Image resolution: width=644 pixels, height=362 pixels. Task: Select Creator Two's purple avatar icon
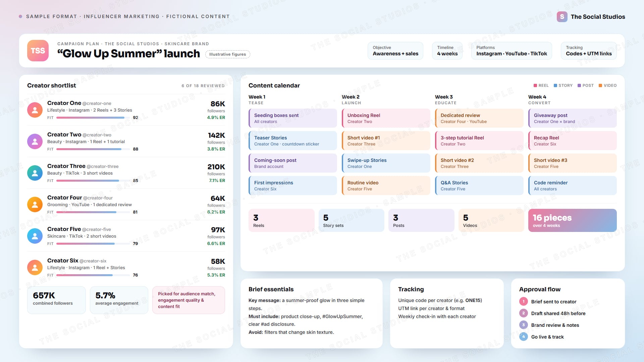coord(35,141)
